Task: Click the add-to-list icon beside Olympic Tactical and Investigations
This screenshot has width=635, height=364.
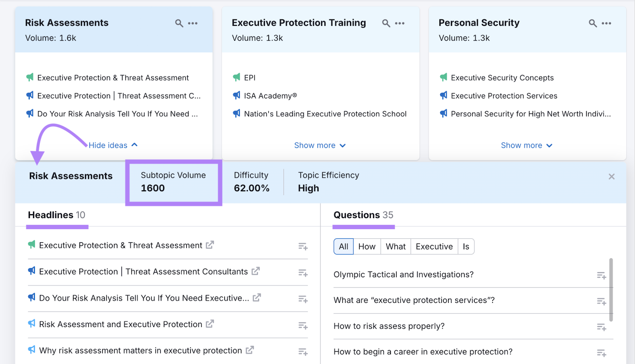Action: point(601,275)
